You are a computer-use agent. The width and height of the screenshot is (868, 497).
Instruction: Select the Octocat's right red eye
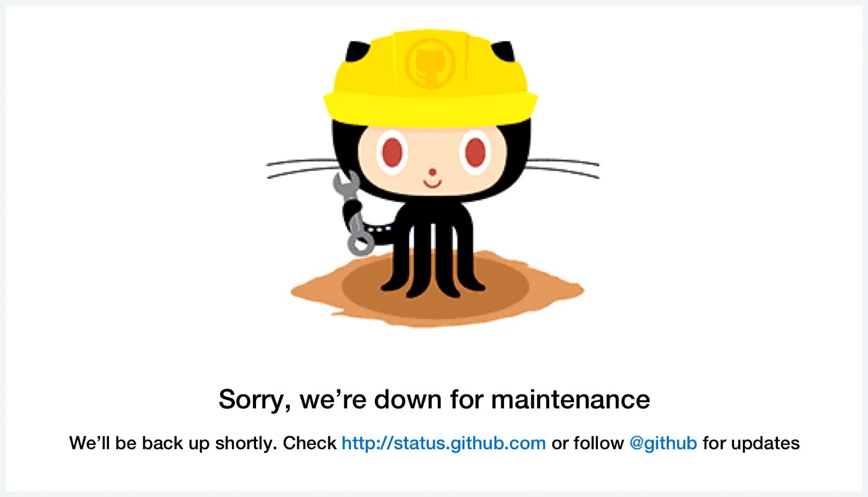coord(475,152)
